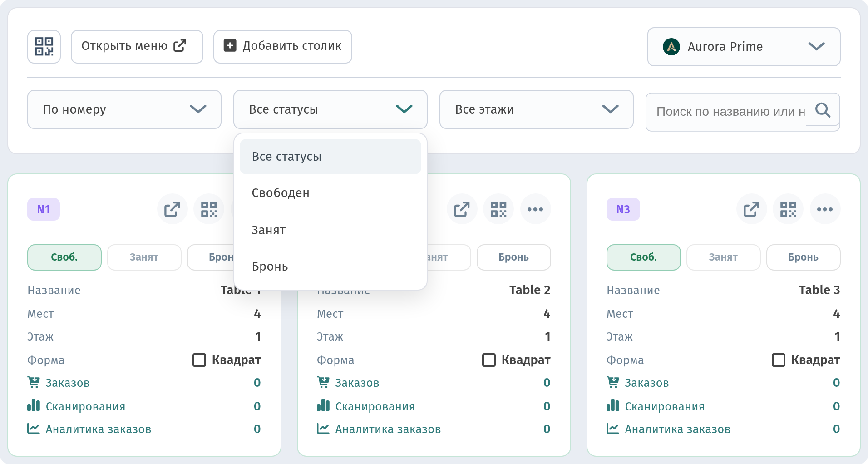Click the plus icon in Добавить столик
The height and width of the screenshot is (464, 868).
[x=230, y=45]
